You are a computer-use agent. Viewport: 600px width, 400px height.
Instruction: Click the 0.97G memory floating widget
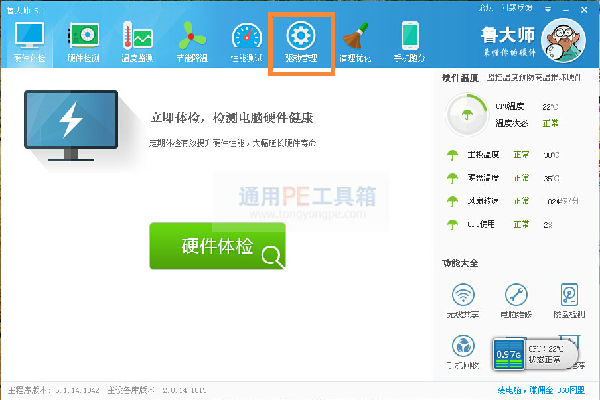coord(509,354)
